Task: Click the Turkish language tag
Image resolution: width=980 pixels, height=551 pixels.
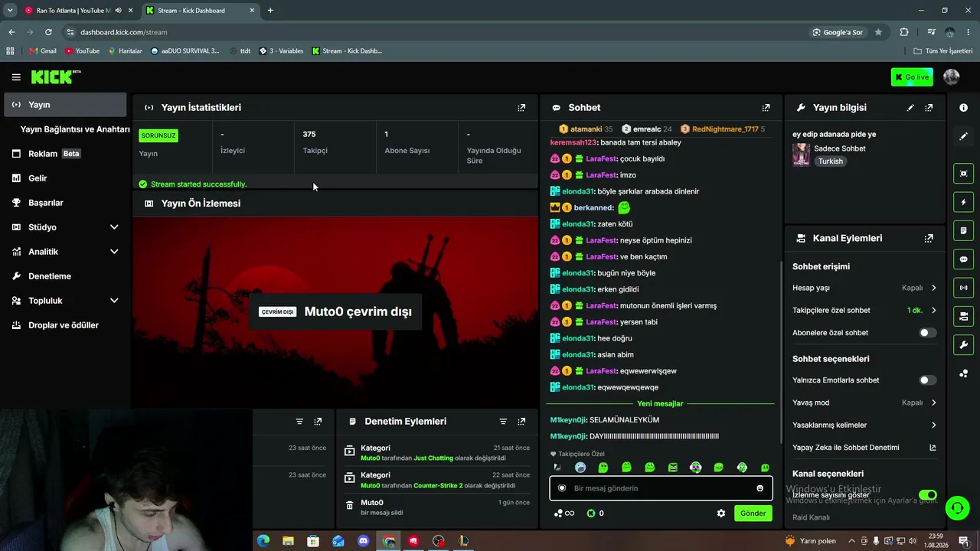Action: (831, 161)
